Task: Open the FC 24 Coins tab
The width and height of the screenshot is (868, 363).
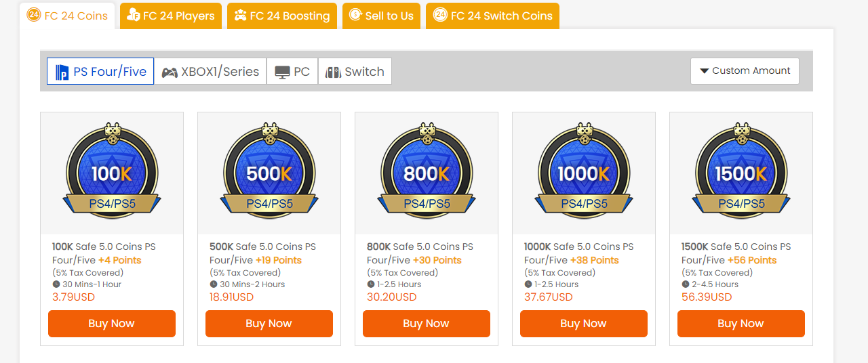Action: (x=67, y=16)
